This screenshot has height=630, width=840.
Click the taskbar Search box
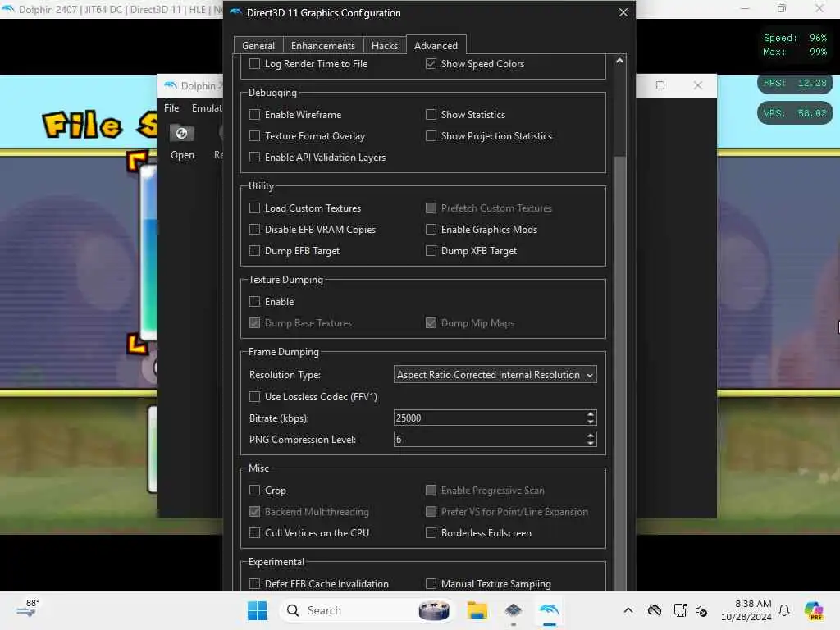pyautogui.click(x=366, y=610)
